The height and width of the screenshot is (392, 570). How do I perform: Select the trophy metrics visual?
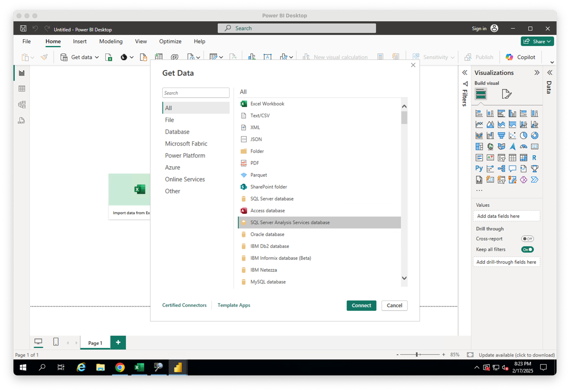[x=534, y=169]
